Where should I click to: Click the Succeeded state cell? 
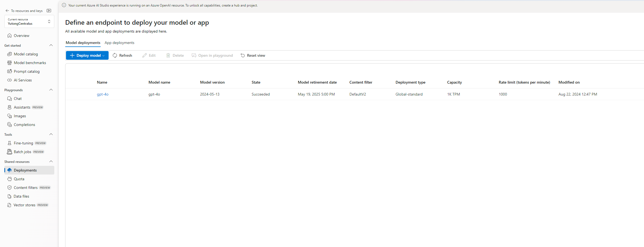[261, 94]
